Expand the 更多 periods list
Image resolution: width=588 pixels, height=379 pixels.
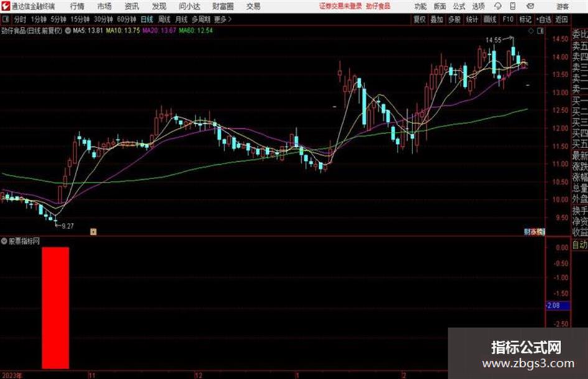coord(223,19)
